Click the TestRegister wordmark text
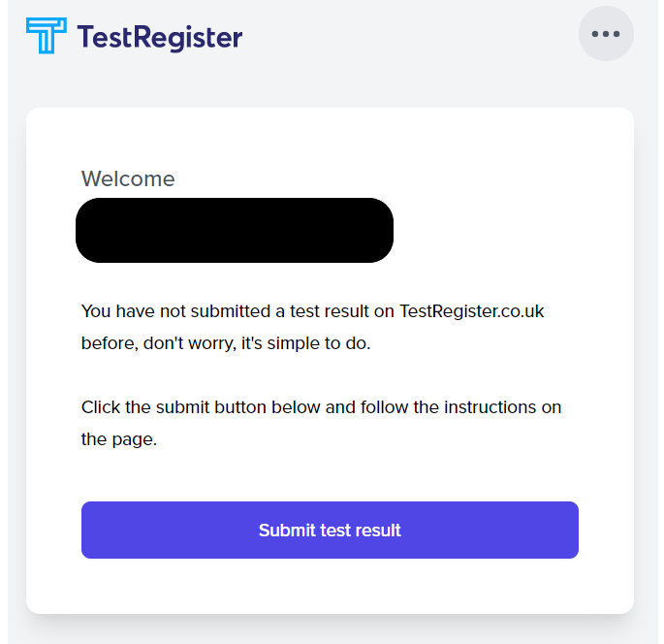 coord(160,37)
